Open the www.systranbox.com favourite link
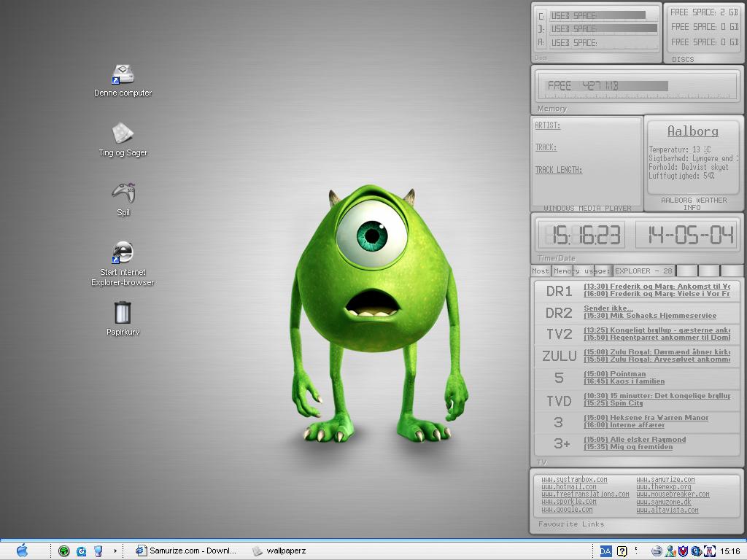The height and width of the screenshot is (560, 747). 574,480
